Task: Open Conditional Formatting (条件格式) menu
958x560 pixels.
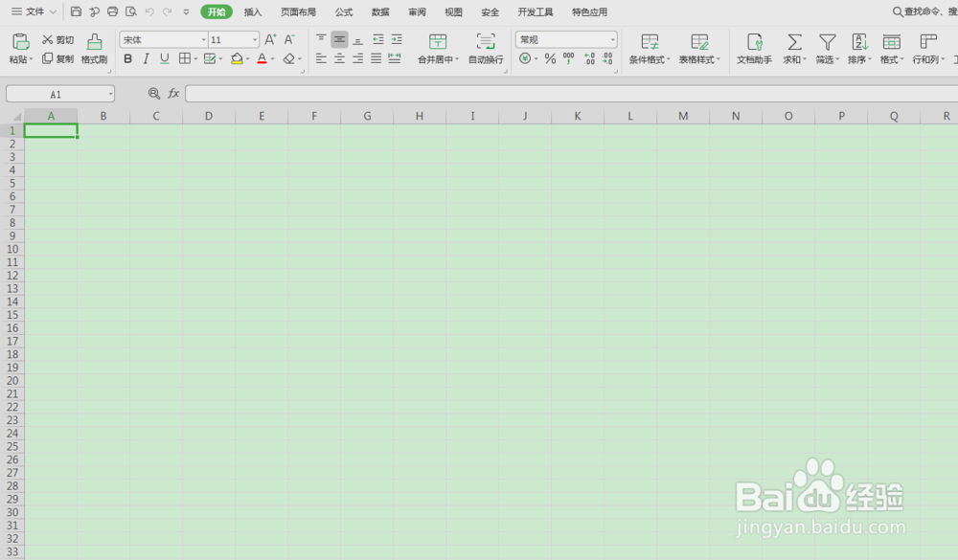Action: 650,49
